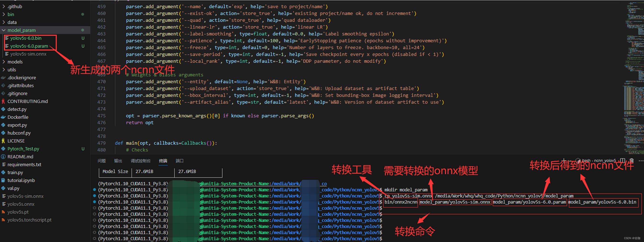Viewport: 644px width, 242px height.
Task: Click the .gitignore file icon
Action: click(x=3, y=93)
